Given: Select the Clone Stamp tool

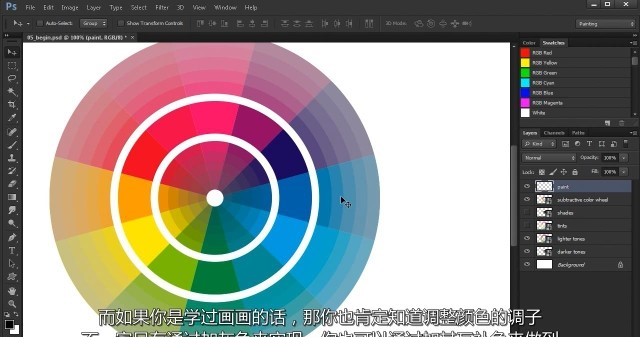Looking at the screenshot, I should (12, 158).
